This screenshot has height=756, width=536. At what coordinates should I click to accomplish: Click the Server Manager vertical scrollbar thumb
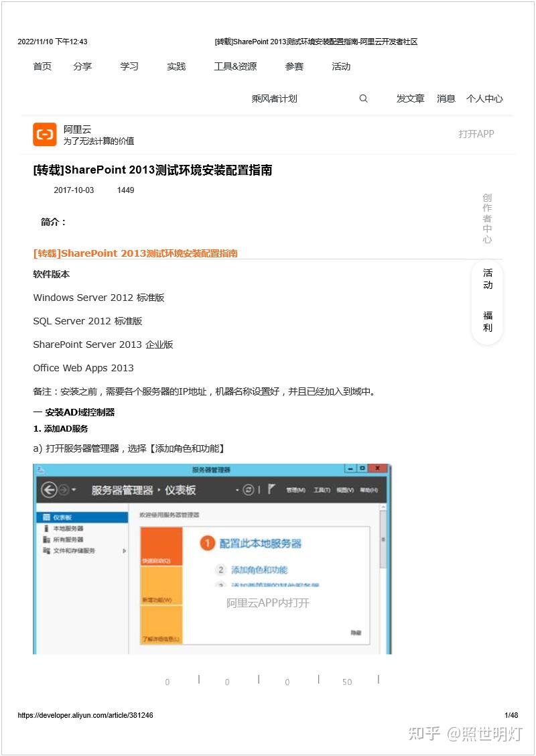(383, 540)
